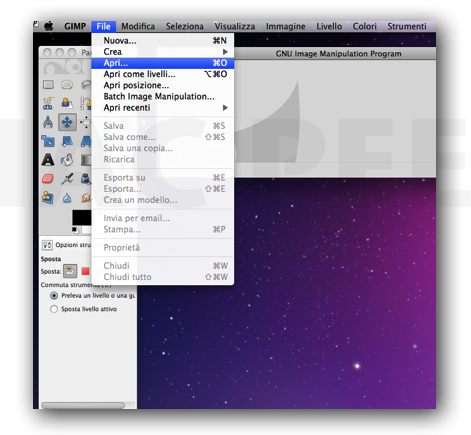Screen dimensions: 471x435
Task: Select the Foreground Select tool
Action: [67, 103]
